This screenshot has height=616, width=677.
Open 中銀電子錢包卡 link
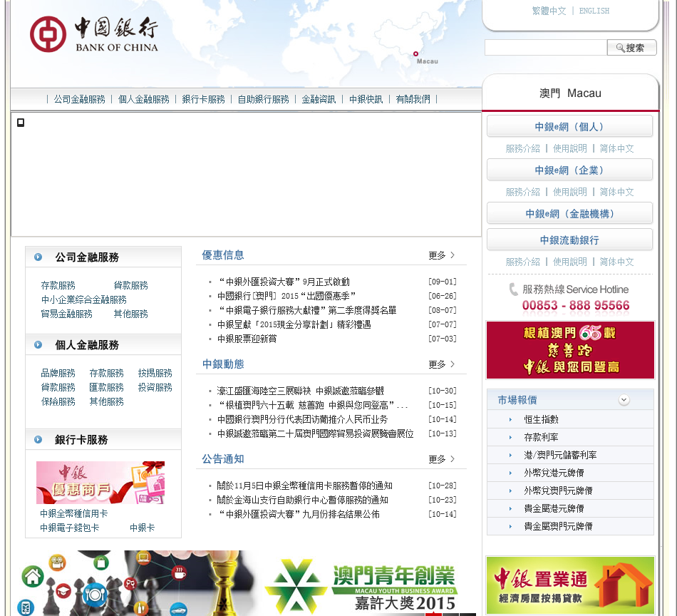point(70,528)
